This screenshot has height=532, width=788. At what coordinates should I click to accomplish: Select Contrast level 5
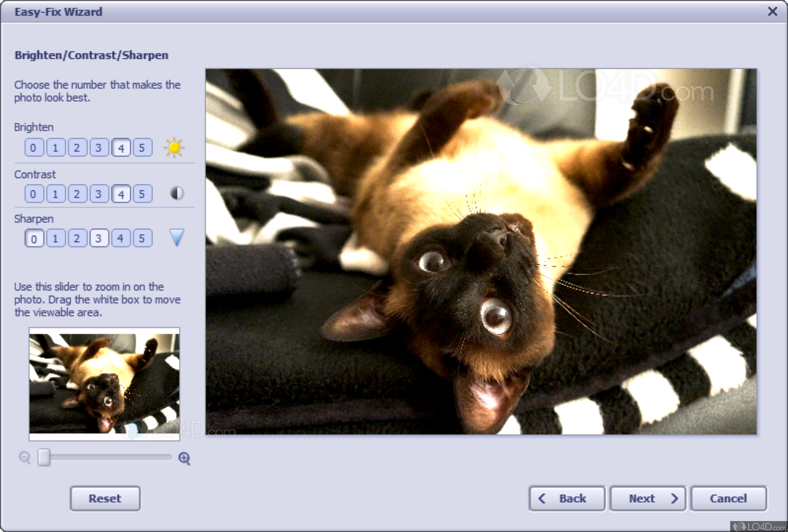coord(142,193)
